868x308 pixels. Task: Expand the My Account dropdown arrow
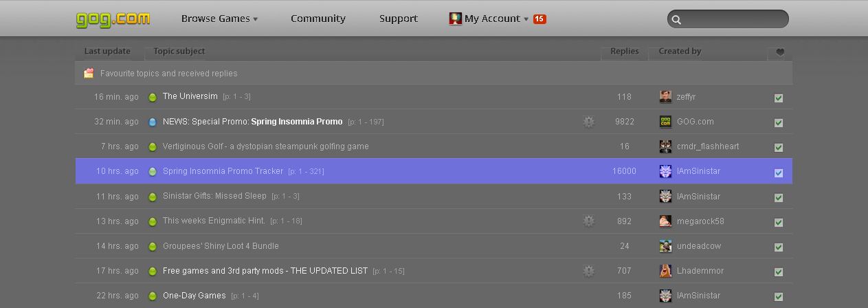[526, 19]
